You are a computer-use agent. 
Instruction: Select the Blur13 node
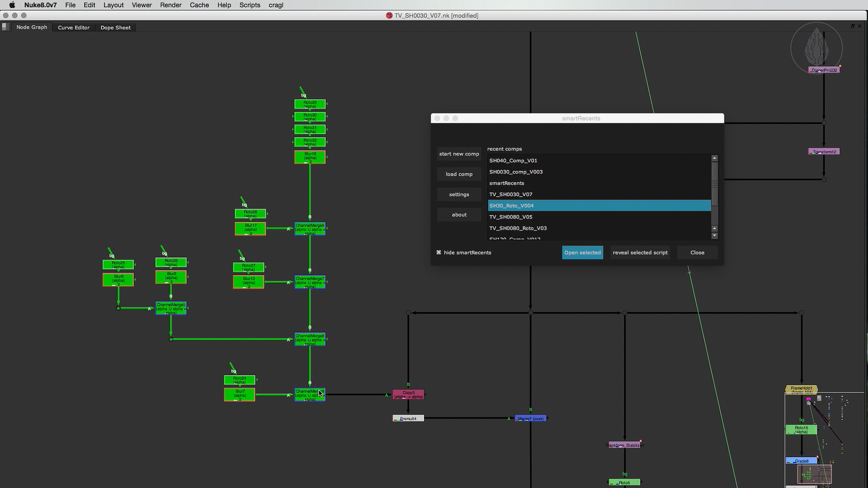(249, 282)
